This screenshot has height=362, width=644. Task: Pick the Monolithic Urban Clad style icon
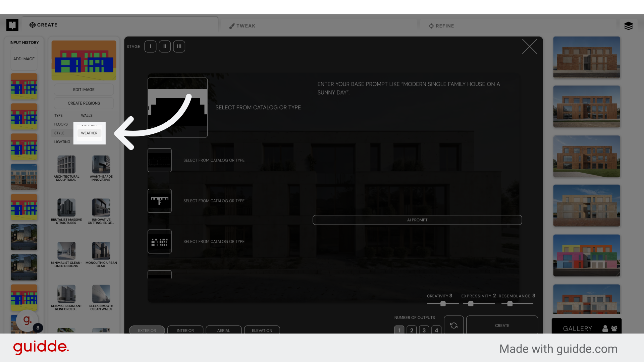click(101, 251)
